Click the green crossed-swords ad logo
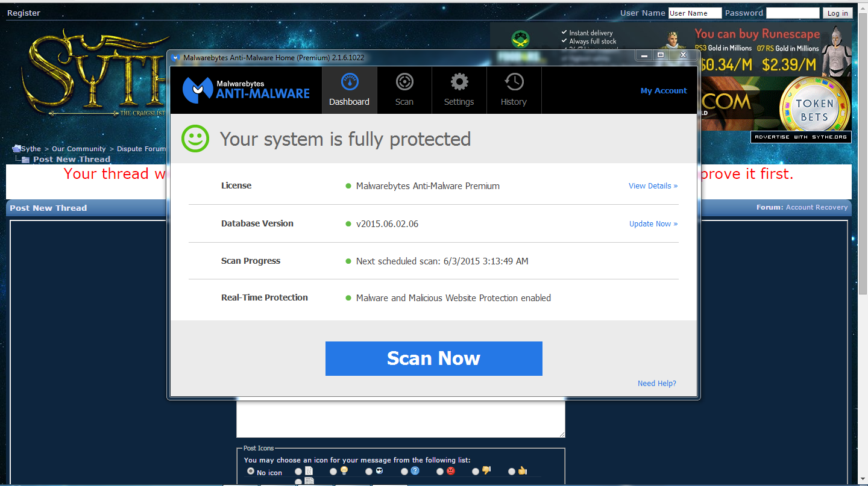Image resolution: width=868 pixels, height=486 pixels. click(x=520, y=40)
